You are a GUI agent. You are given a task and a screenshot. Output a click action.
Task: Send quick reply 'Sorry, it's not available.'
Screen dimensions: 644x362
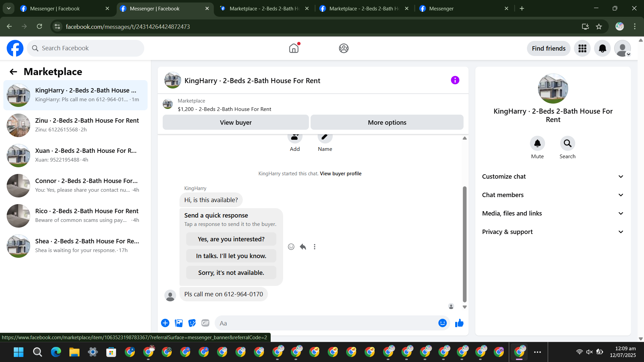[x=231, y=273]
